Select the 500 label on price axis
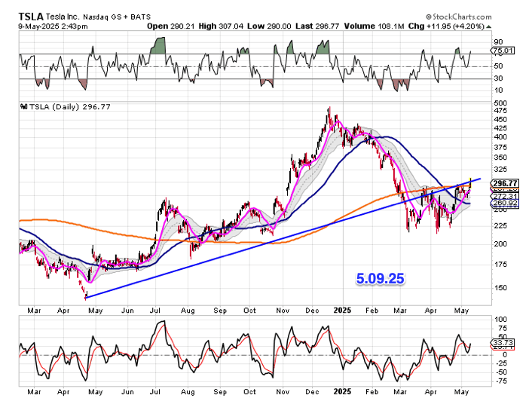Screen dimensions: 532x401 [499, 103]
